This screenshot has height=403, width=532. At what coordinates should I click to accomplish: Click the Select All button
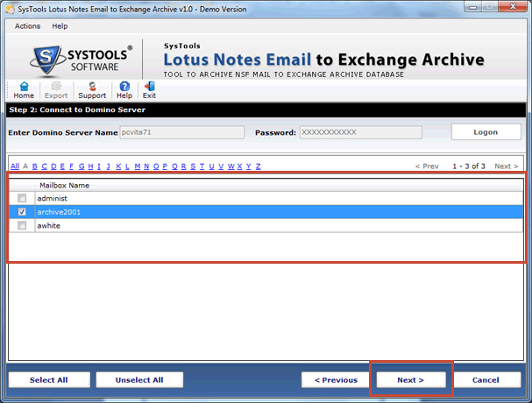(x=49, y=380)
